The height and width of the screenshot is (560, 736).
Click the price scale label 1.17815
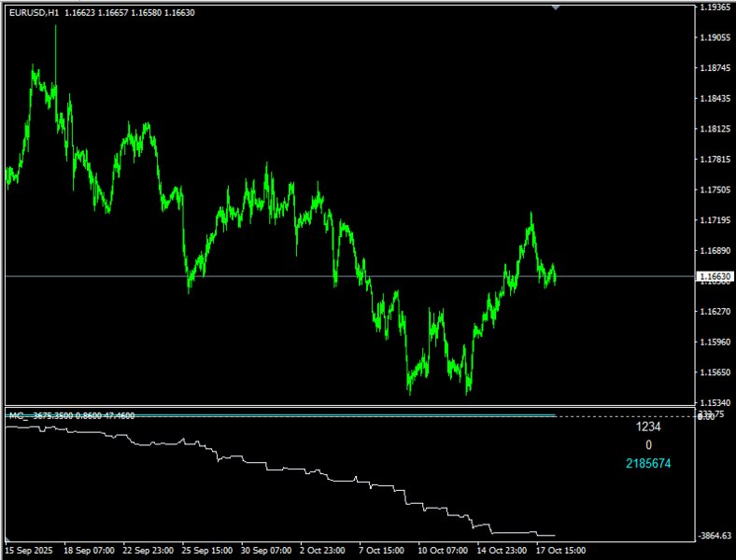coord(715,160)
